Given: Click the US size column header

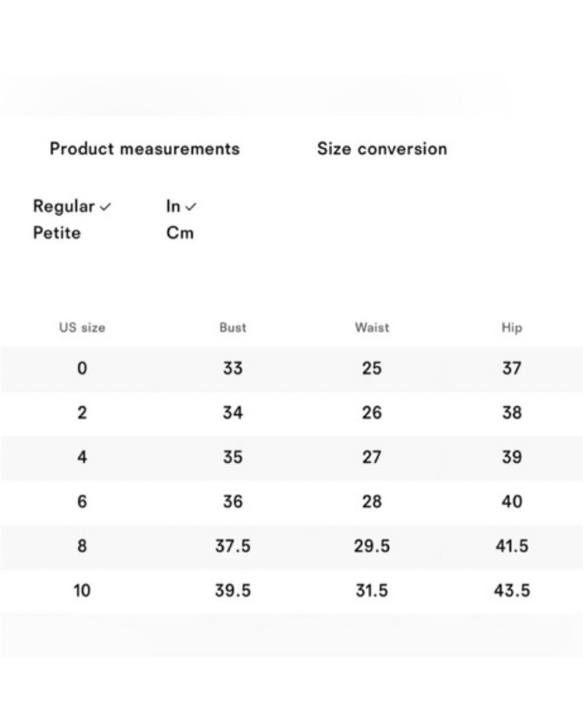Looking at the screenshot, I should pos(82,327).
